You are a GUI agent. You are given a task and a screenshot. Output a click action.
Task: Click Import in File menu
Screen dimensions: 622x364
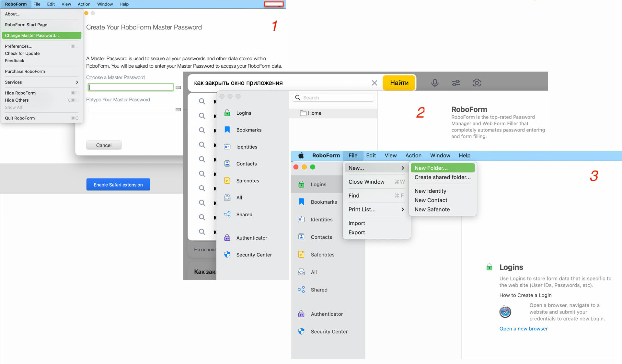376,223
